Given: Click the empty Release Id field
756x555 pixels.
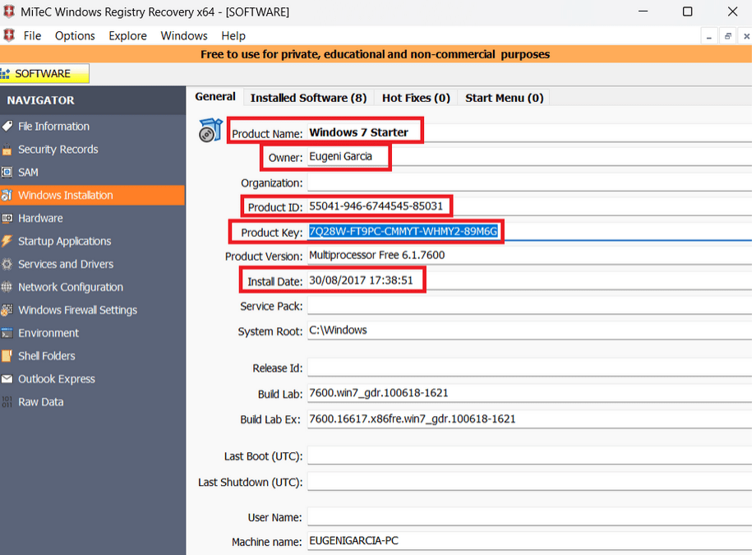Looking at the screenshot, I should (x=529, y=368).
